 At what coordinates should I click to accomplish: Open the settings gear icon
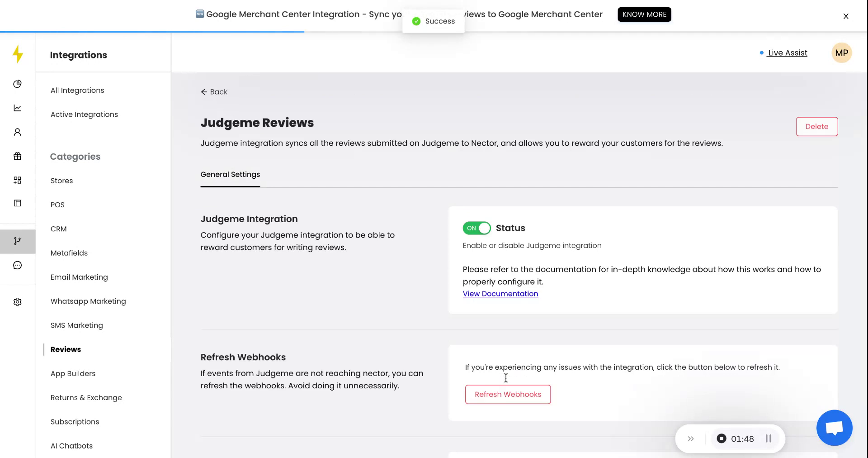18,302
